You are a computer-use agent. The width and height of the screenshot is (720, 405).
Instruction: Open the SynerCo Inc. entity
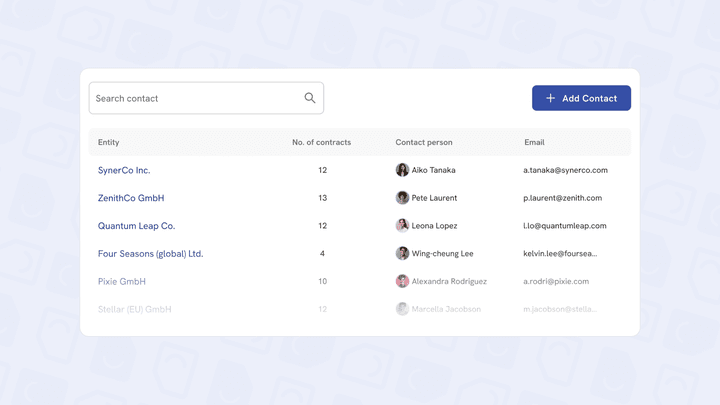pyautogui.click(x=124, y=170)
